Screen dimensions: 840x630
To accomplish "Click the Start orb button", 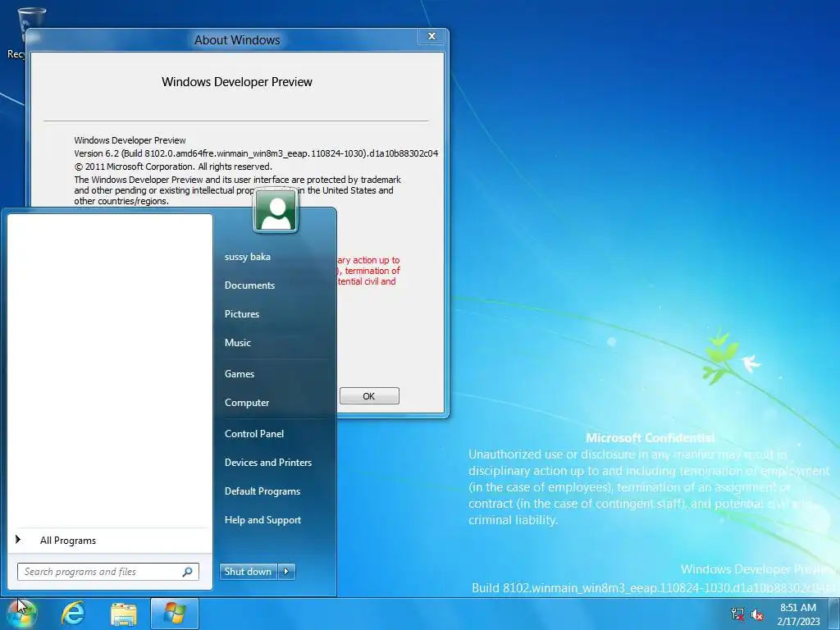I will click(x=21, y=614).
